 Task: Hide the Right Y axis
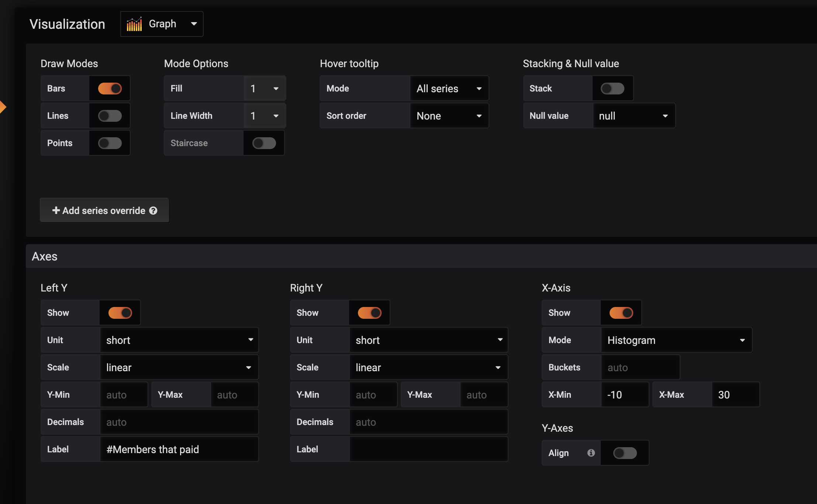click(x=369, y=313)
